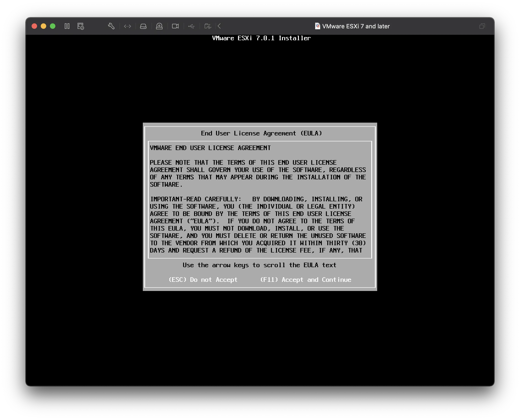The image size is (520, 420).
Task: Click the shared folders icon
Action: click(208, 26)
